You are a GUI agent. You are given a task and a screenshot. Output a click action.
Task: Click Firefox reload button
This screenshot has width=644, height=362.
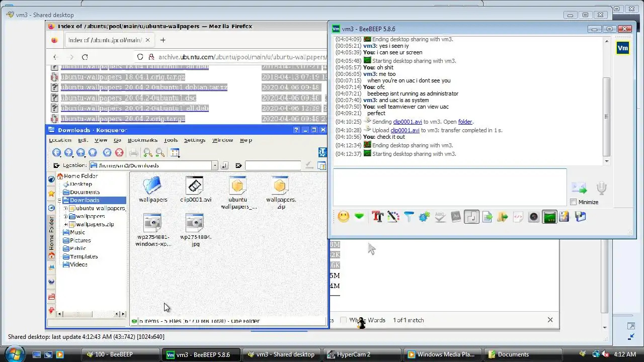tap(85, 57)
